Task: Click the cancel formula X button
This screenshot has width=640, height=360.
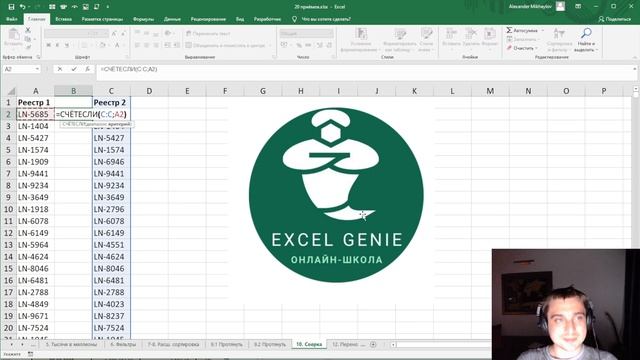Action: tap(60, 69)
